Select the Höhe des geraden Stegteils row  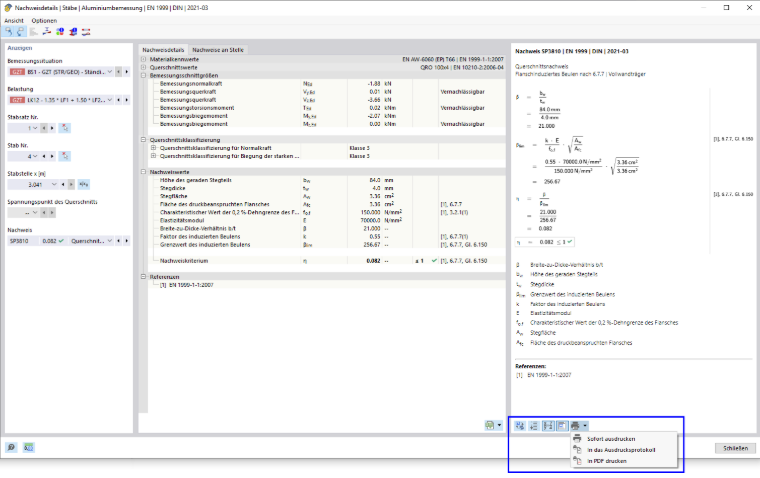coord(327,180)
